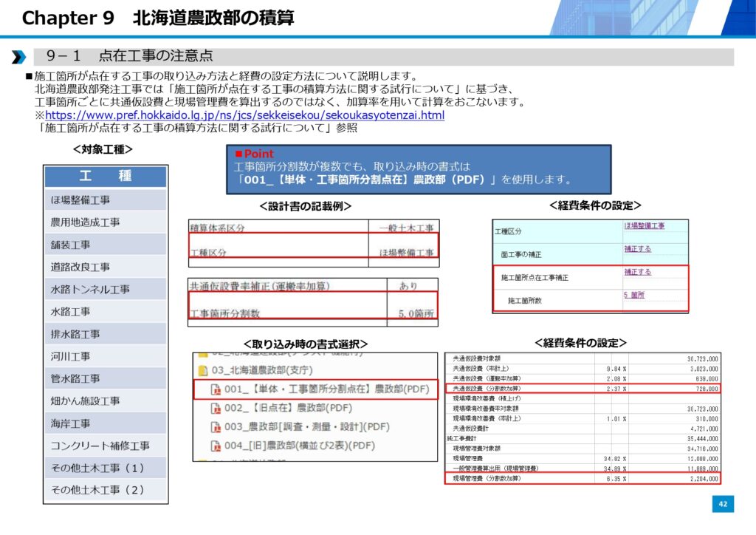Click PDF icon for 001_【単体・工事箇所分割点在】農政部
The height and width of the screenshot is (535, 756).
click(216, 389)
